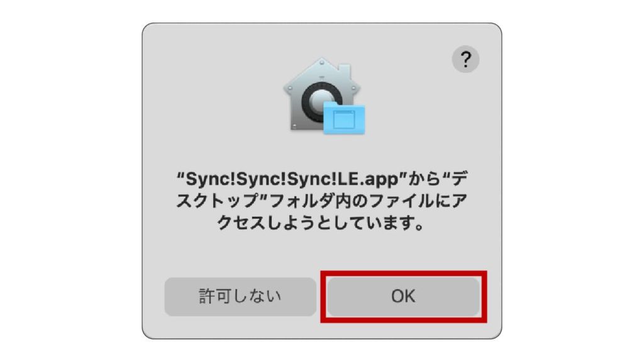Click the blue folder badge on icon
This screenshot has width=644, height=362.
pyautogui.click(x=344, y=118)
